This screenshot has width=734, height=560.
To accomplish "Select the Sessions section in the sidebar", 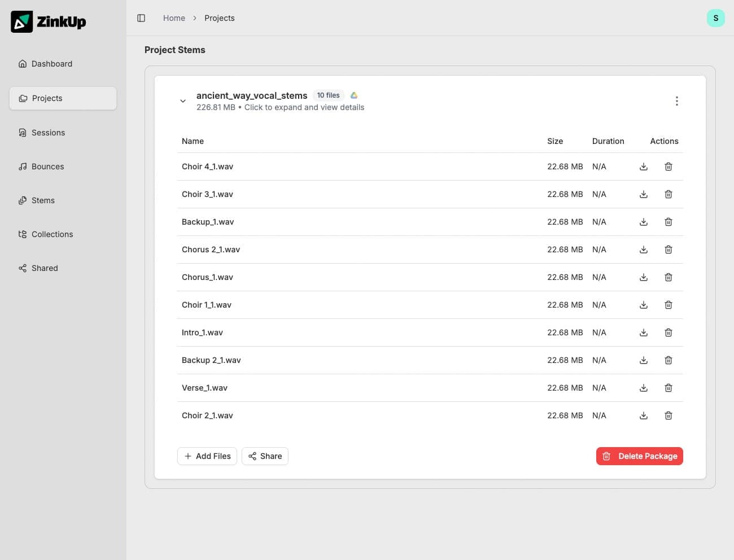I will tap(48, 132).
